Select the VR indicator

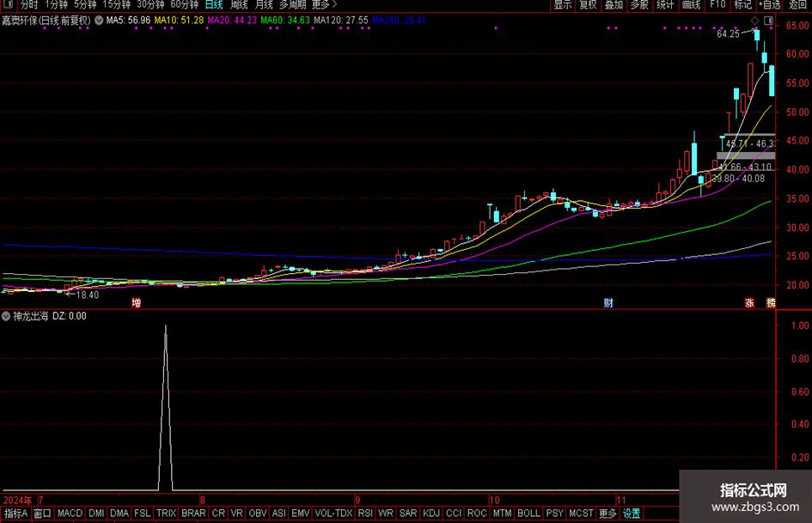(236, 514)
